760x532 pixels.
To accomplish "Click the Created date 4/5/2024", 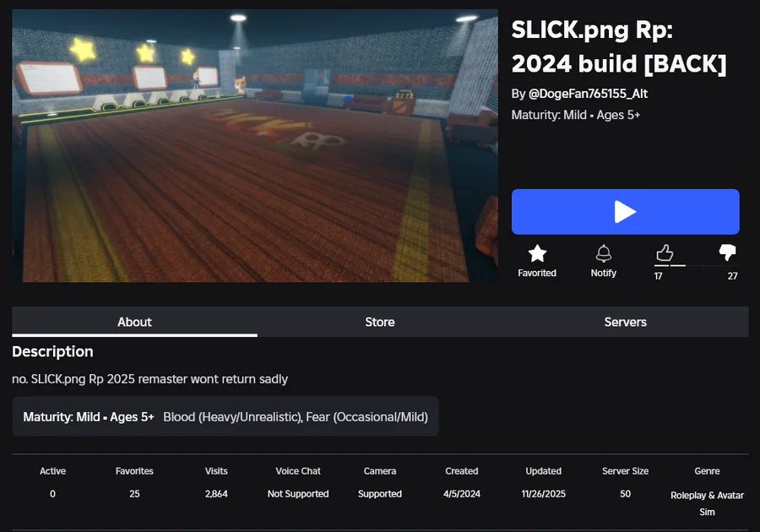I will (461, 494).
